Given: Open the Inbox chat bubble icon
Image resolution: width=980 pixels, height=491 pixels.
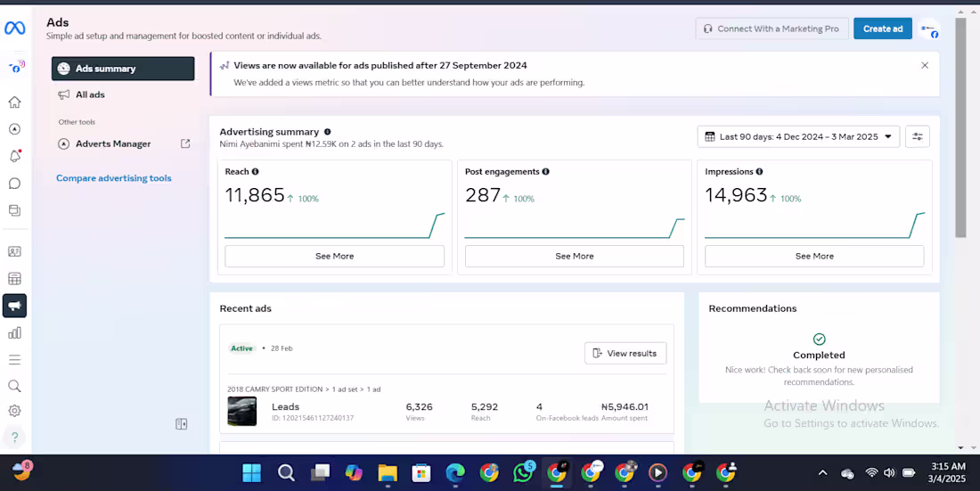Looking at the screenshot, I should (14, 184).
